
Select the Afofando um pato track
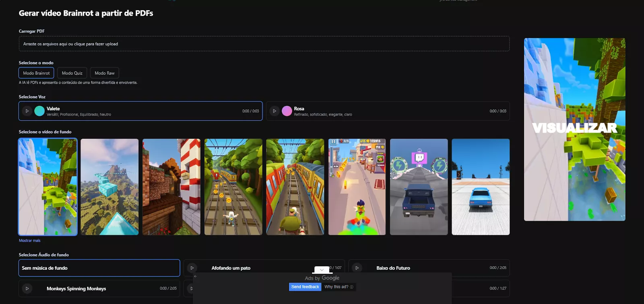(264, 268)
